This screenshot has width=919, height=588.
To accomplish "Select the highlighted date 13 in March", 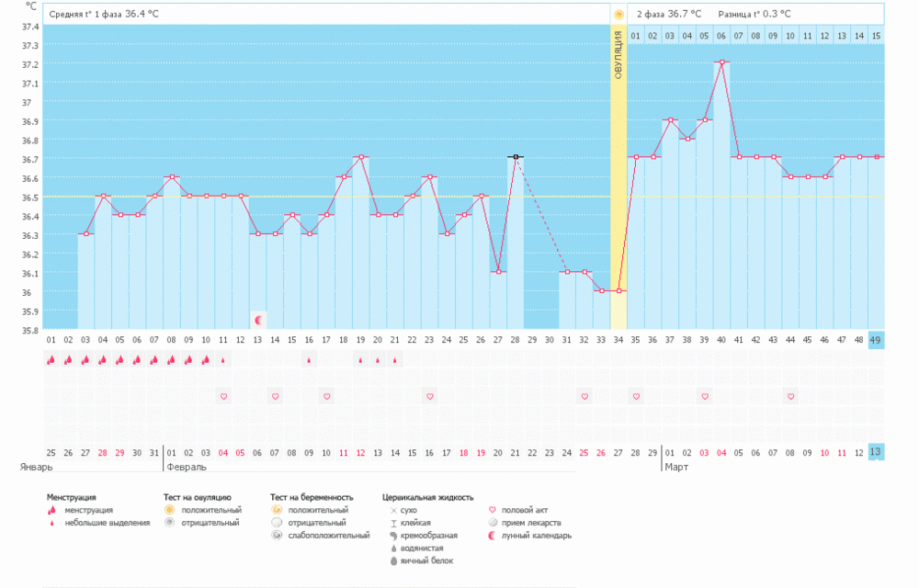I will [876, 452].
